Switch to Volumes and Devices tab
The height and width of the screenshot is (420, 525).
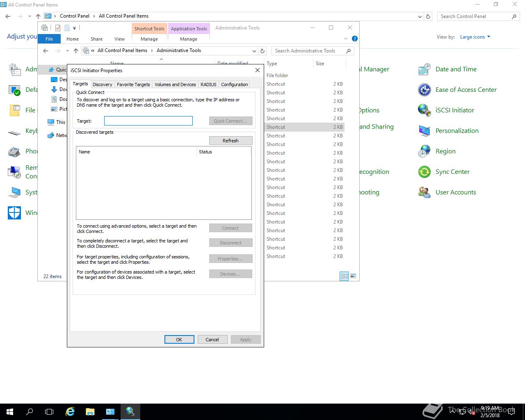[x=175, y=84]
